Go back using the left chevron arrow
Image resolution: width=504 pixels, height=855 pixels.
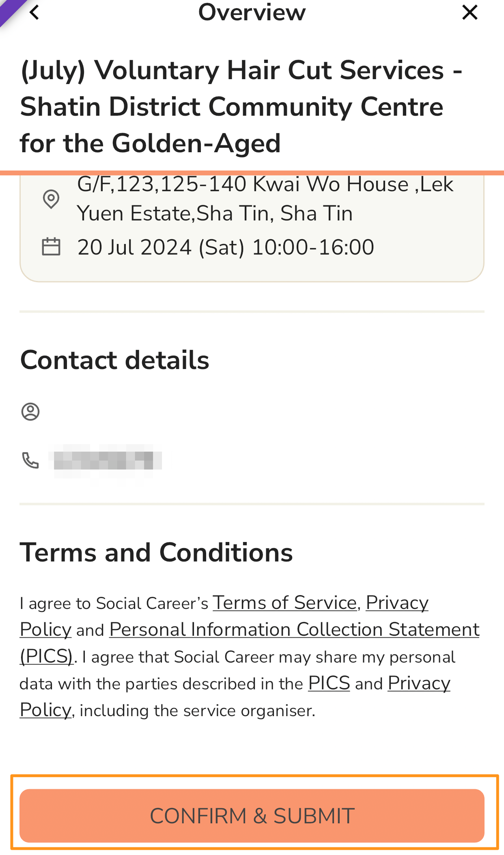point(34,13)
